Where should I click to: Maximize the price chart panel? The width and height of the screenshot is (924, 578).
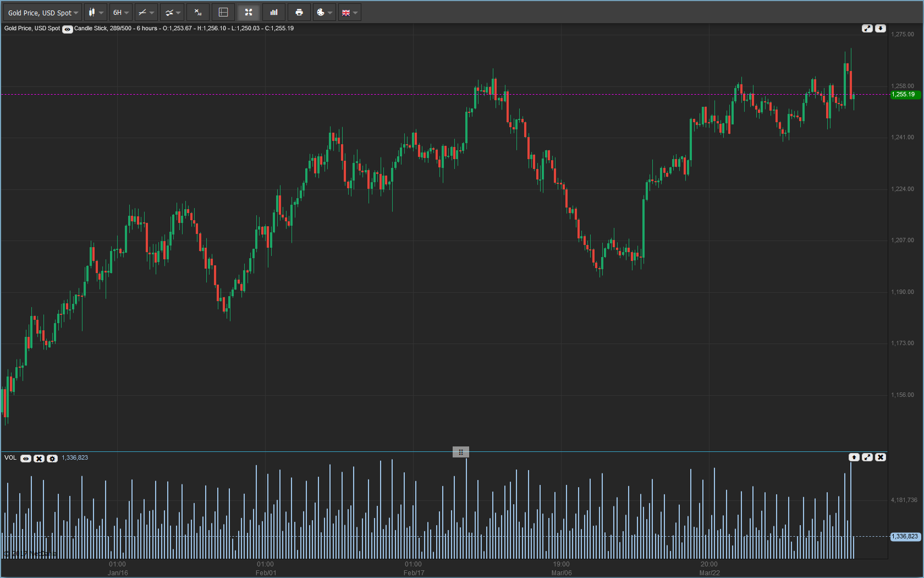867,28
